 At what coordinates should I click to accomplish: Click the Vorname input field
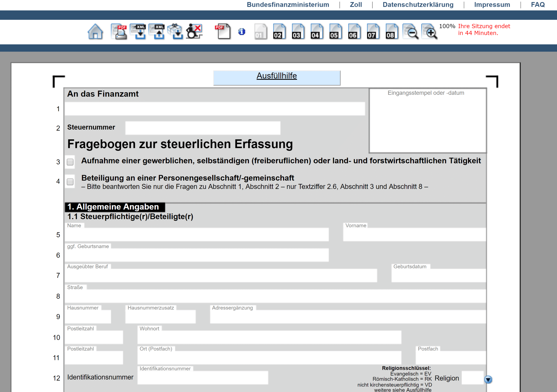coord(415,234)
